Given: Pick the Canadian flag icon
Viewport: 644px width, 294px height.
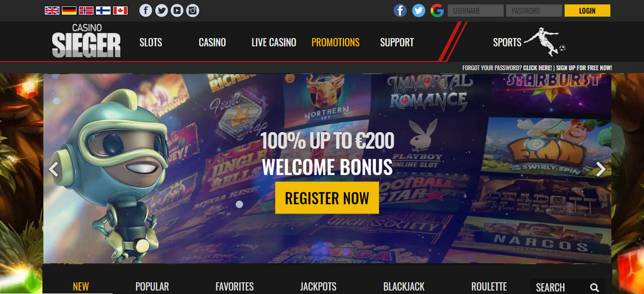Looking at the screenshot, I should [x=120, y=11].
